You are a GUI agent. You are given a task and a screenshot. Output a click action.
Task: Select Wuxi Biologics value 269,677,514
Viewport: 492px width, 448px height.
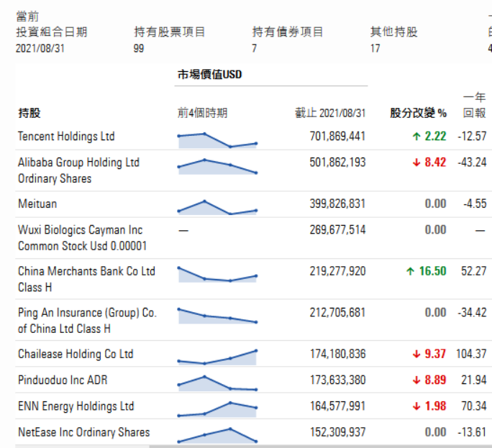[337, 230]
